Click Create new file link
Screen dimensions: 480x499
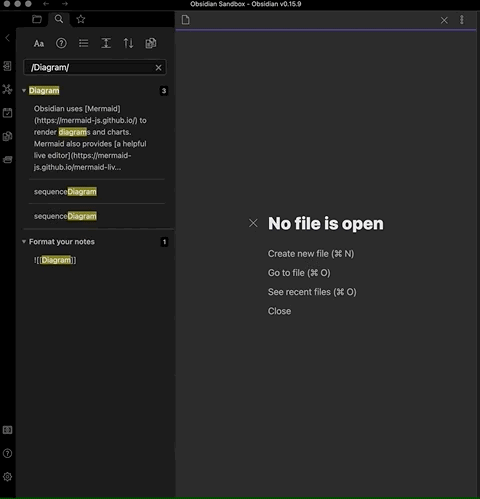[x=311, y=254]
